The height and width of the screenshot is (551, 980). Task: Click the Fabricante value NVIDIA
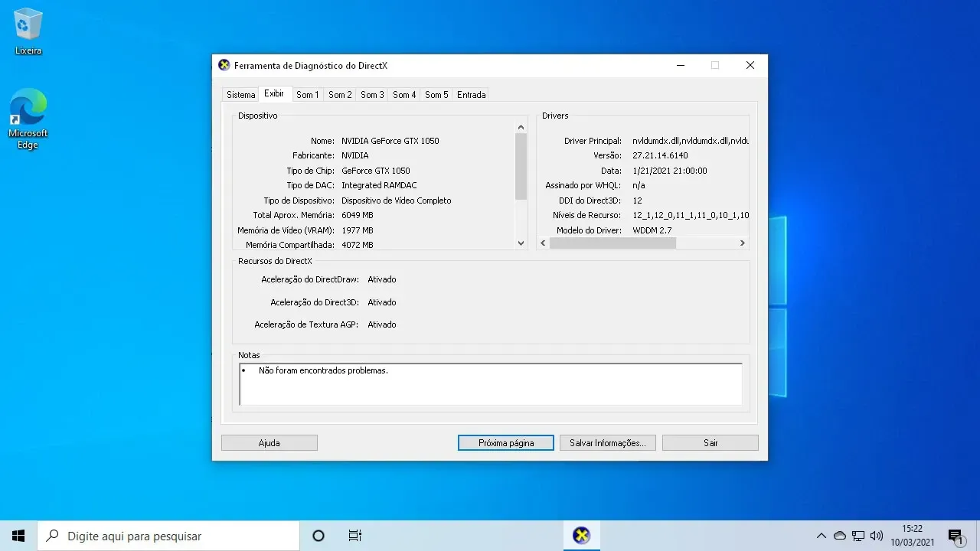click(x=355, y=155)
